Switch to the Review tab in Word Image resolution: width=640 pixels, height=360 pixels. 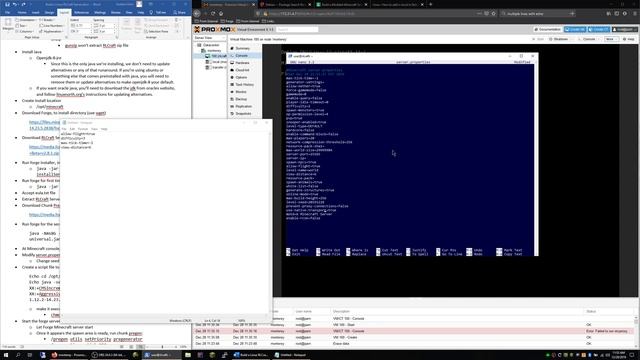[x=116, y=13]
